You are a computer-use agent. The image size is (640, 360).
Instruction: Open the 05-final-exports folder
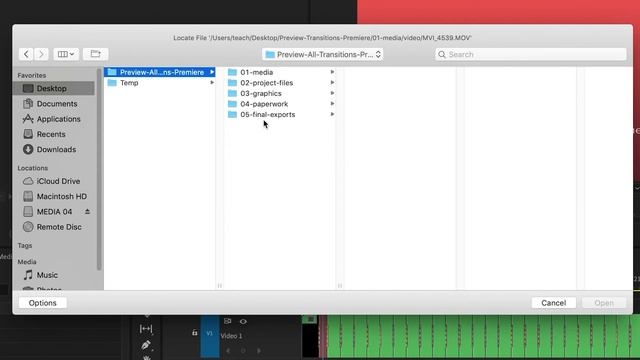(x=267, y=115)
